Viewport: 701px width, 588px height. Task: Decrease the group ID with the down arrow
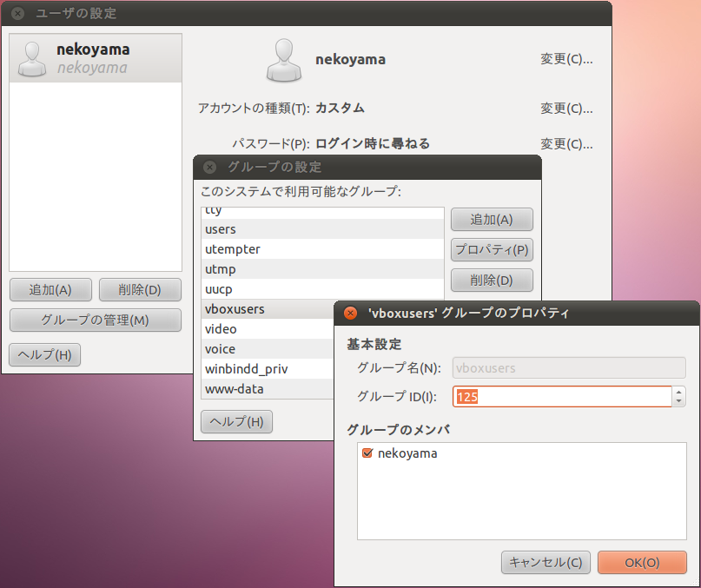(678, 401)
